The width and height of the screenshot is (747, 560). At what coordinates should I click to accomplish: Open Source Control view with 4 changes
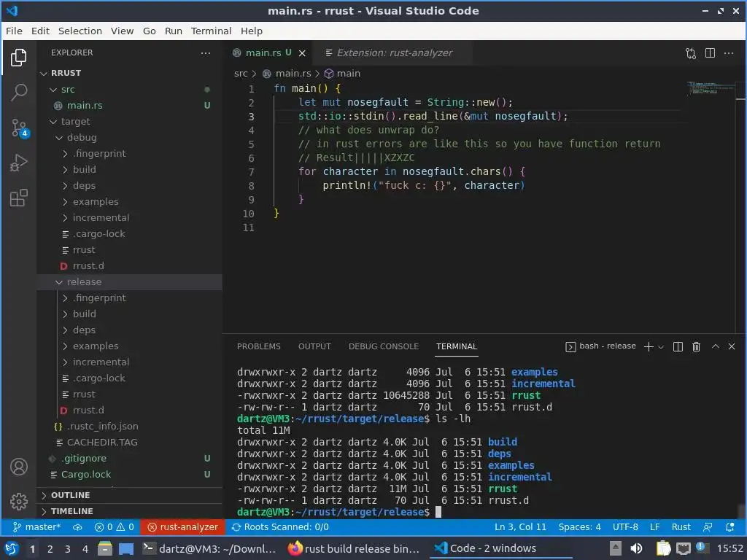coord(20,128)
